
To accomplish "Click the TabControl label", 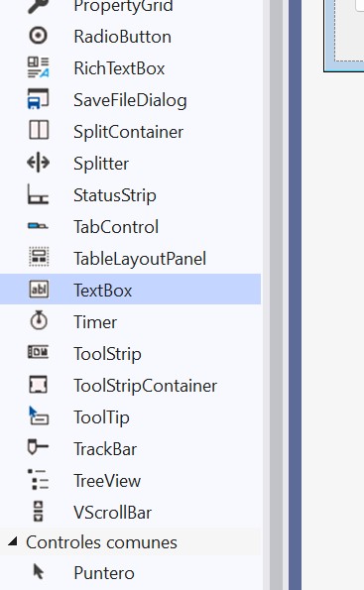I will click(x=116, y=227).
